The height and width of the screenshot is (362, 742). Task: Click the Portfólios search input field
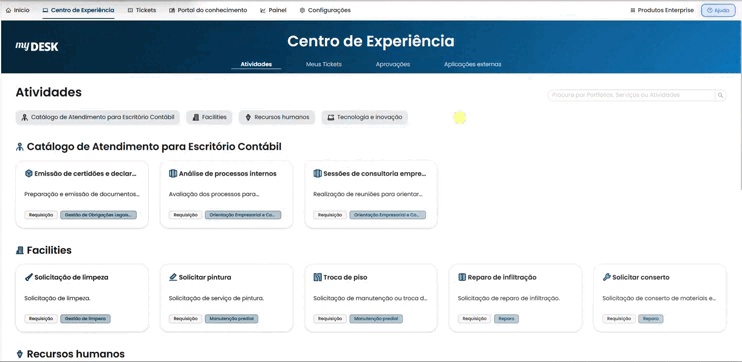631,95
